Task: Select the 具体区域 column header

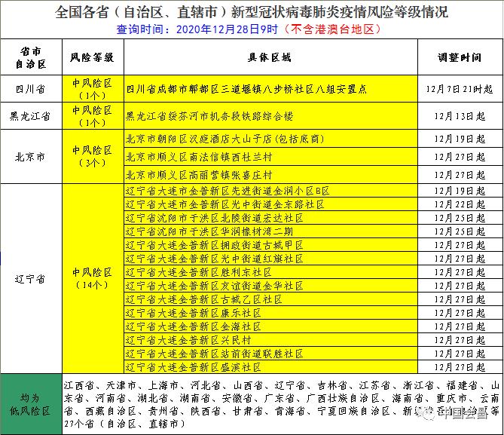Action: (270, 57)
